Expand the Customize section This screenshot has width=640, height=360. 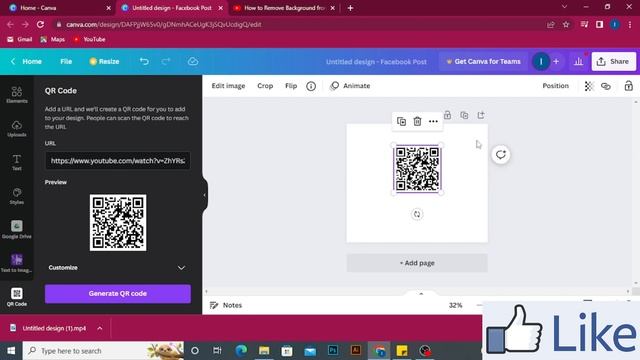[118, 268]
